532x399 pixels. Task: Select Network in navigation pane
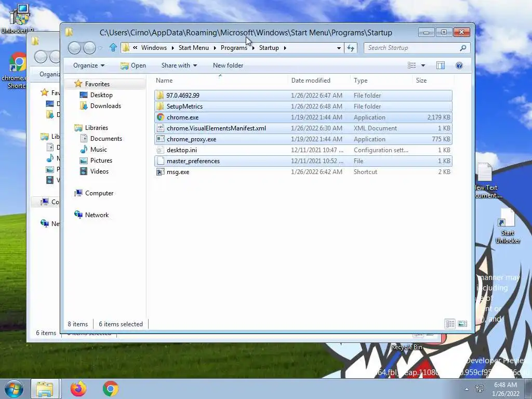[97, 215]
